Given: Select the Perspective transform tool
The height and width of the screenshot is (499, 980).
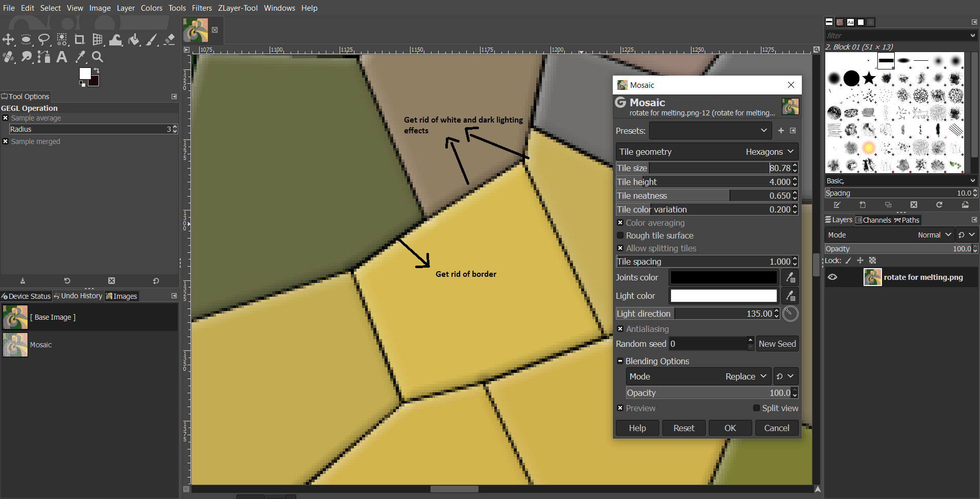Looking at the screenshot, I should click(98, 39).
